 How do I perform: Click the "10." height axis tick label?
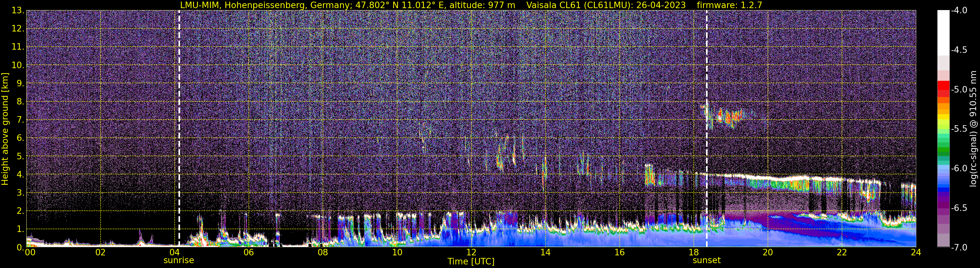[18, 65]
